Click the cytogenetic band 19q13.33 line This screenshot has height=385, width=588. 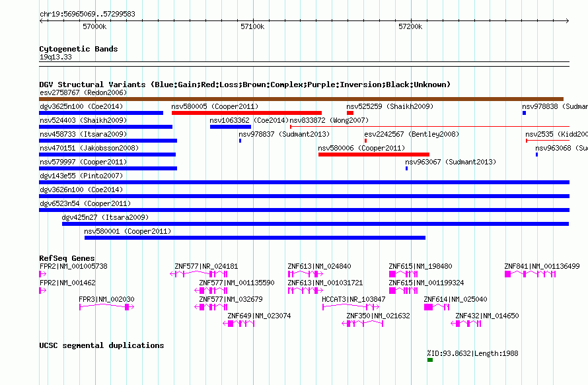tap(304, 64)
